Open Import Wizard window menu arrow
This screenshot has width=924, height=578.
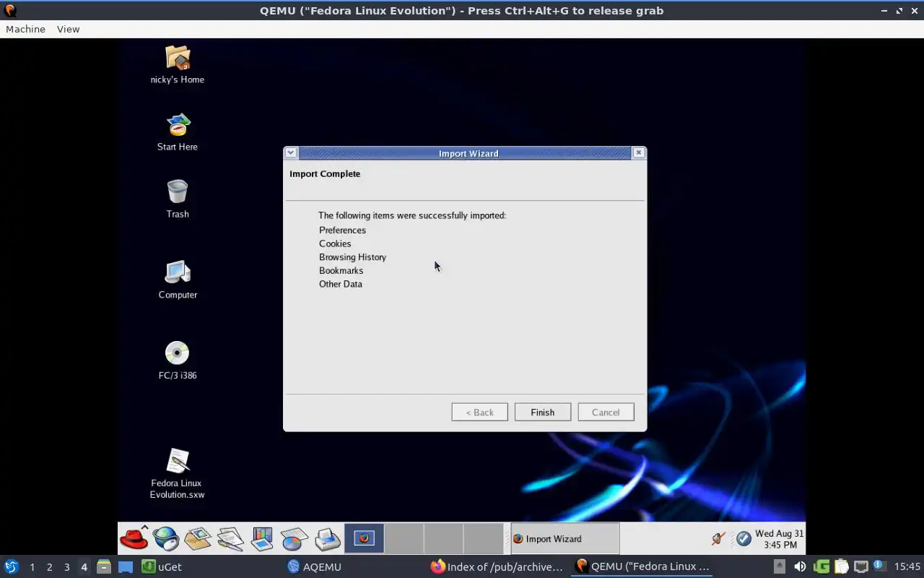coord(290,152)
